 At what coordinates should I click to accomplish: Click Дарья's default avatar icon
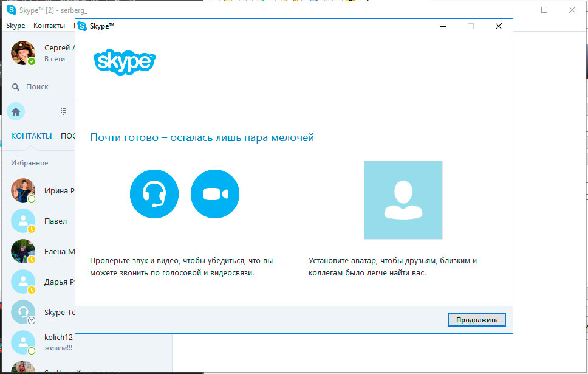pyautogui.click(x=23, y=282)
